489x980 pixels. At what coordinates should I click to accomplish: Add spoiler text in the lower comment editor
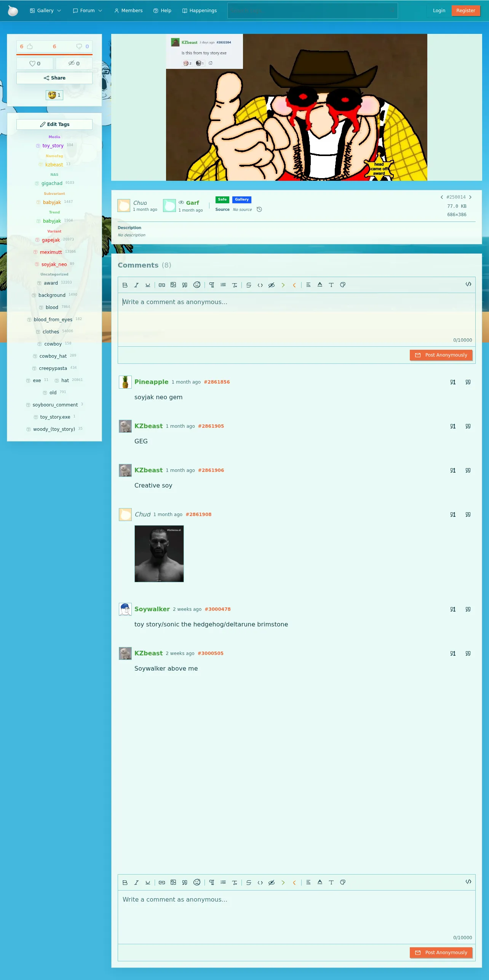pos(272,883)
